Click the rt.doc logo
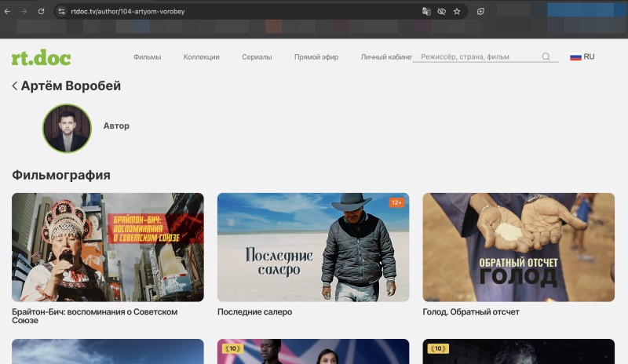The height and width of the screenshot is (364, 628). click(42, 58)
